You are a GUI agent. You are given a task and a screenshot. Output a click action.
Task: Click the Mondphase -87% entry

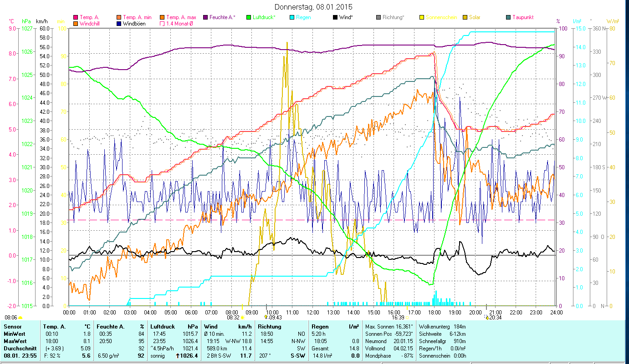(389, 355)
